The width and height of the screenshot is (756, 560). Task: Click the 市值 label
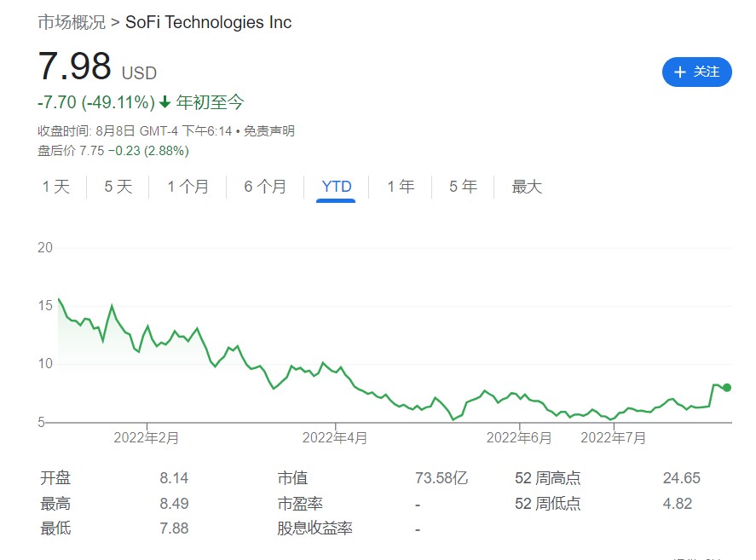click(x=292, y=478)
